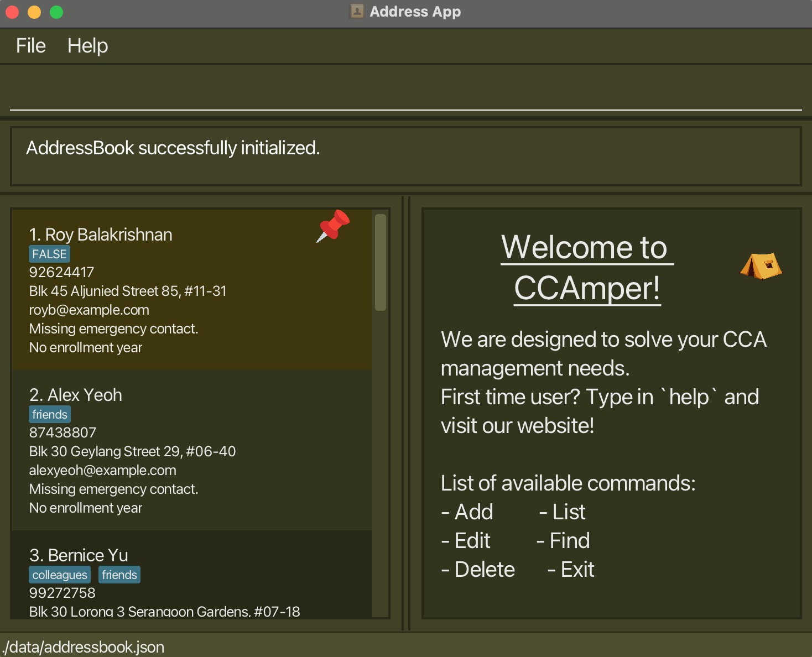This screenshot has height=657, width=812.
Task: Click the friends tag under Bernice Yu
Action: (119, 575)
